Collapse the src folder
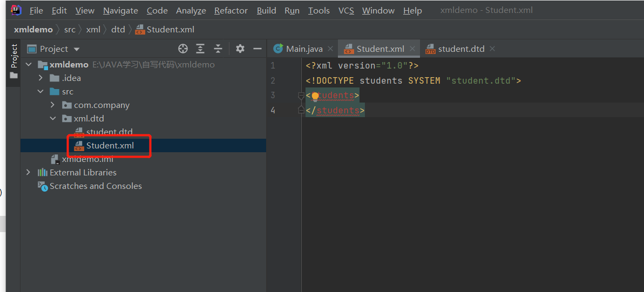The width and height of the screenshot is (644, 292). [x=40, y=91]
